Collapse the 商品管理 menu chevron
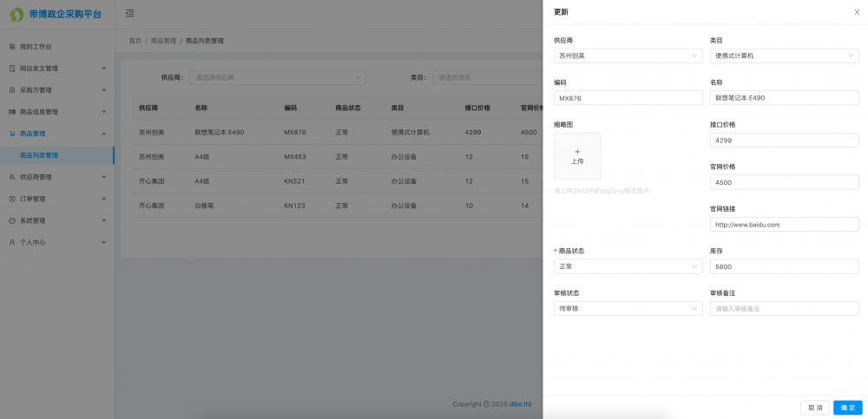The image size is (868, 419). click(104, 134)
